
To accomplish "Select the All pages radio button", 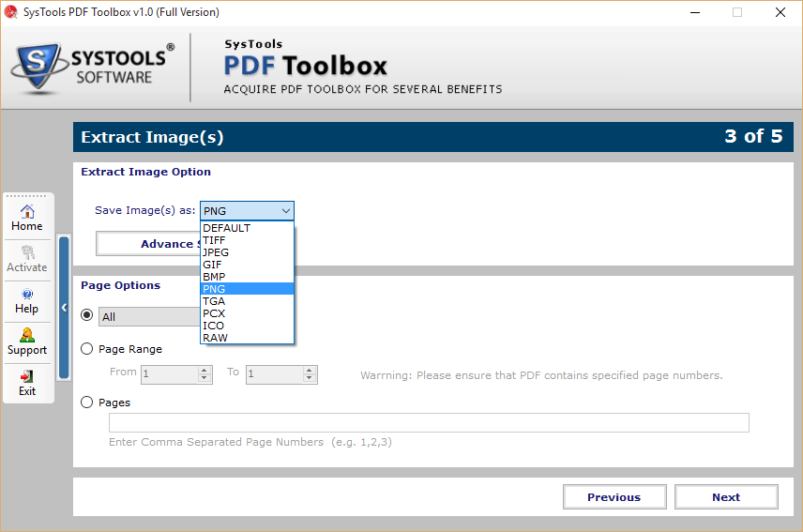I will [87, 315].
